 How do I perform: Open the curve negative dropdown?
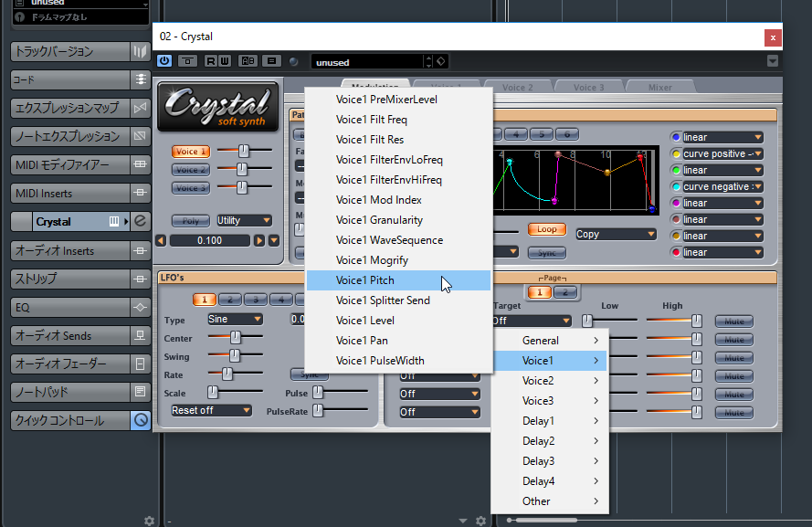pyautogui.click(x=722, y=186)
